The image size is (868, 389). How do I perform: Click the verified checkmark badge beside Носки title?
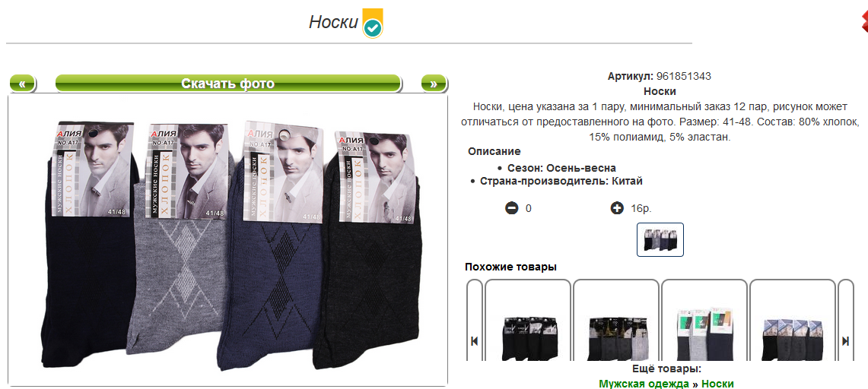pyautogui.click(x=373, y=24)
